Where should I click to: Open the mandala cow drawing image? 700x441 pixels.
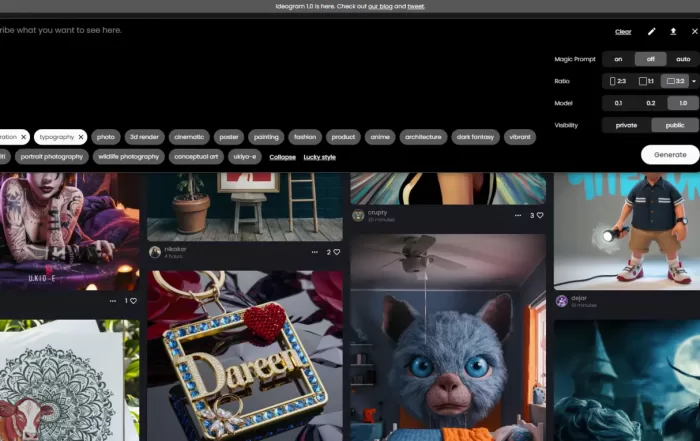pos(70,380)
